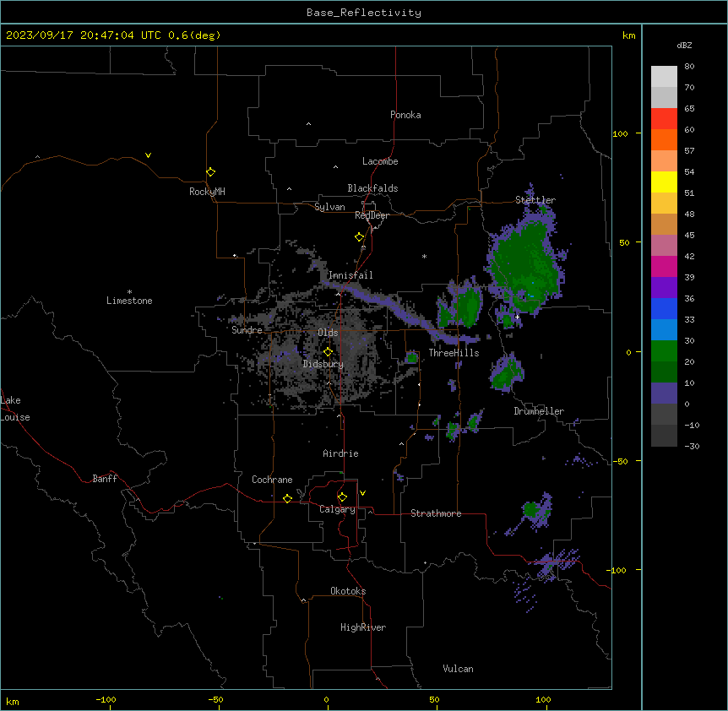Screen dimensions: 728x711
Task: Click the Ponoka map label
Action: [x=405, y=115]
